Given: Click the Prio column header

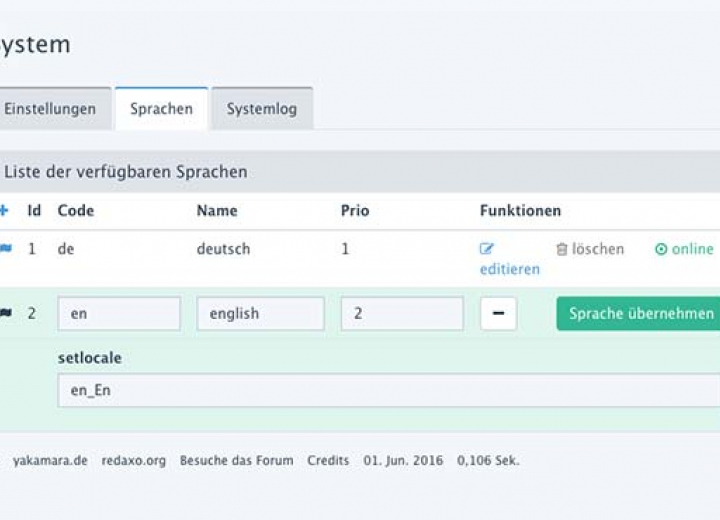Looking at the screenshot, I should 355,210.
